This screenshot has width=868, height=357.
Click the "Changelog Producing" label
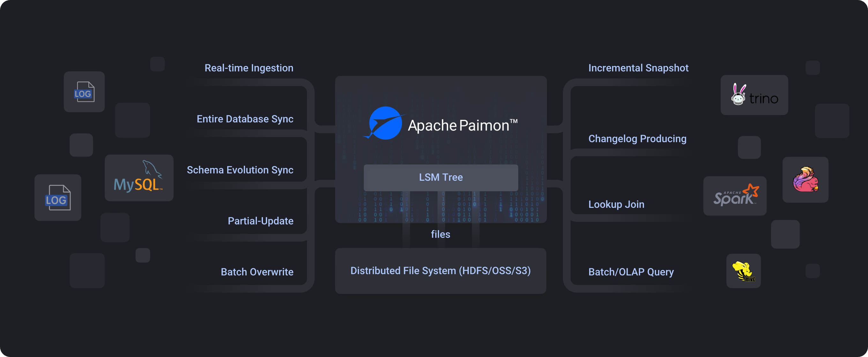[x=637, y=139]
